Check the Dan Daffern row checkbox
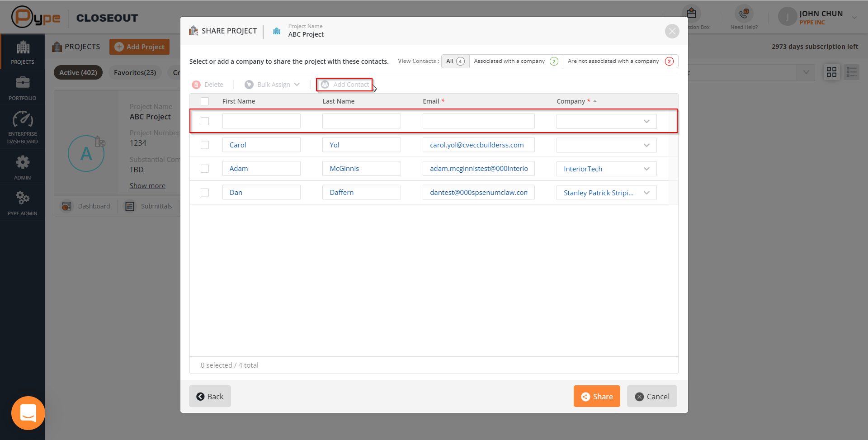The height and width of the screenshot is (440, 868). (x=205, y=192)
